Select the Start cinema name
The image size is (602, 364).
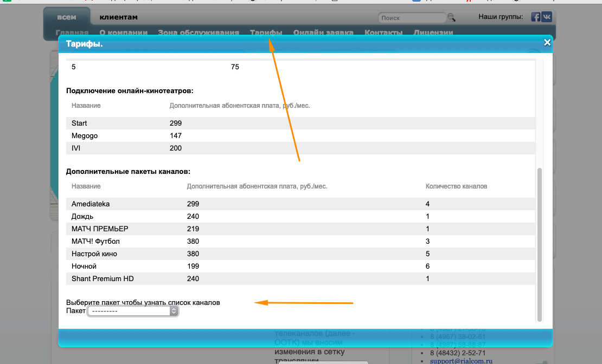tap(79, 123)
